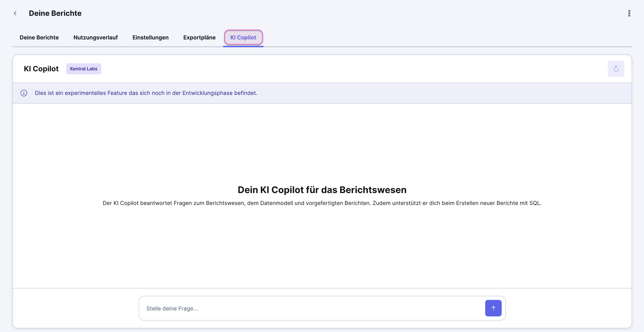Viewport: 644px width, 332px height.
Task: Click the info circle icon in the banner
Action: point(24,93)
